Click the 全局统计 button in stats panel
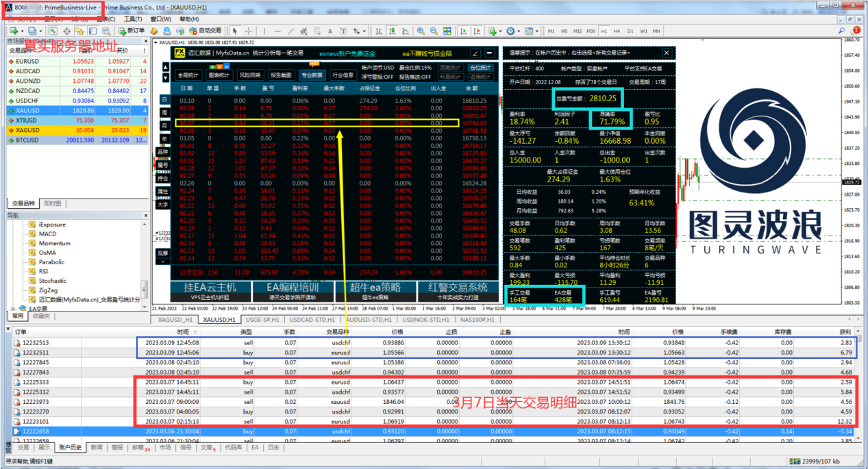The image size is (868, 469). click(188, 75)
